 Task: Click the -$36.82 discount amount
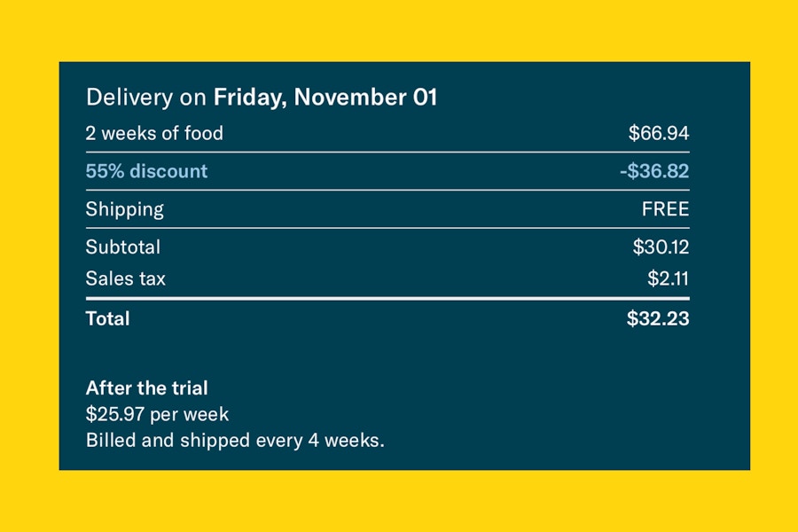654,171
